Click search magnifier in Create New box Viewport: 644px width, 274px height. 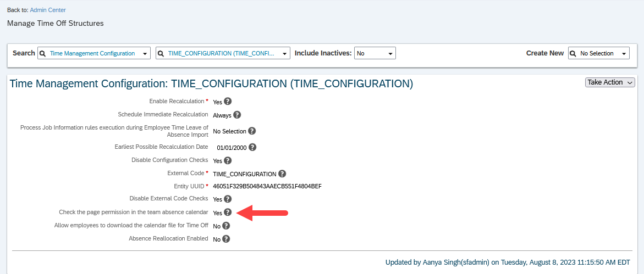[574, 53]
